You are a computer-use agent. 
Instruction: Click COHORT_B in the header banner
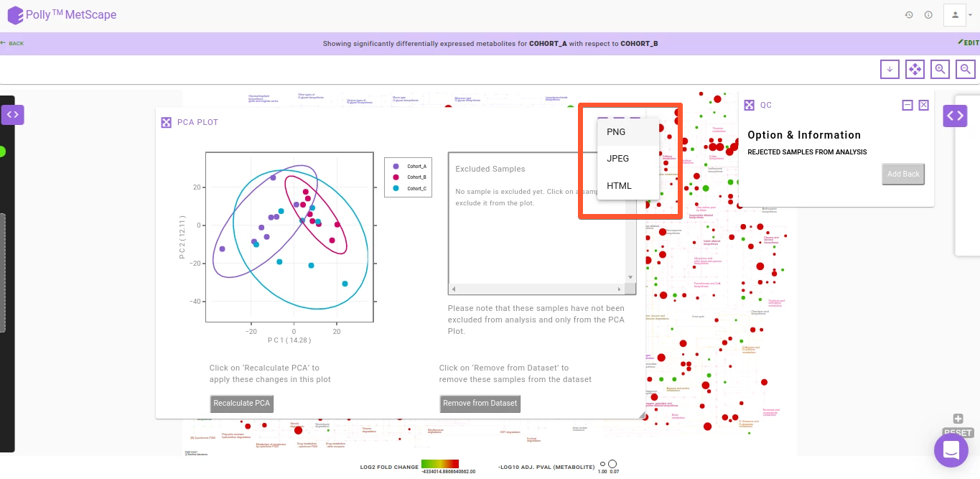(x=639, y=44)
